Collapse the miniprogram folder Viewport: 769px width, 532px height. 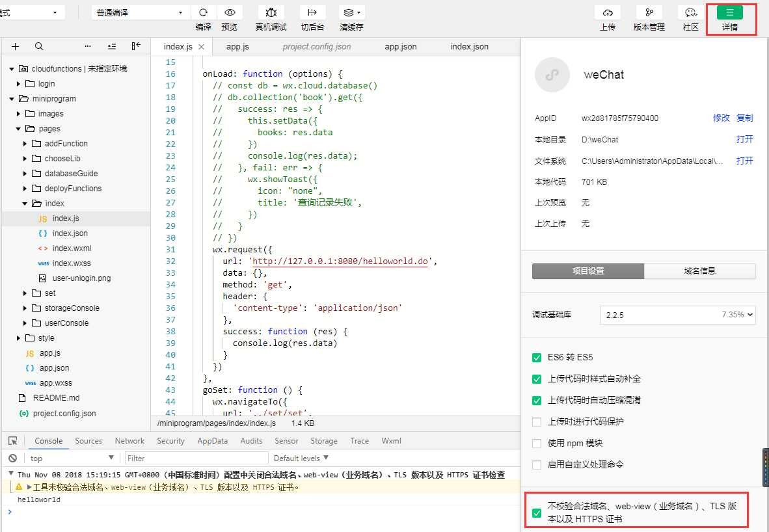[x=12, y=99]
